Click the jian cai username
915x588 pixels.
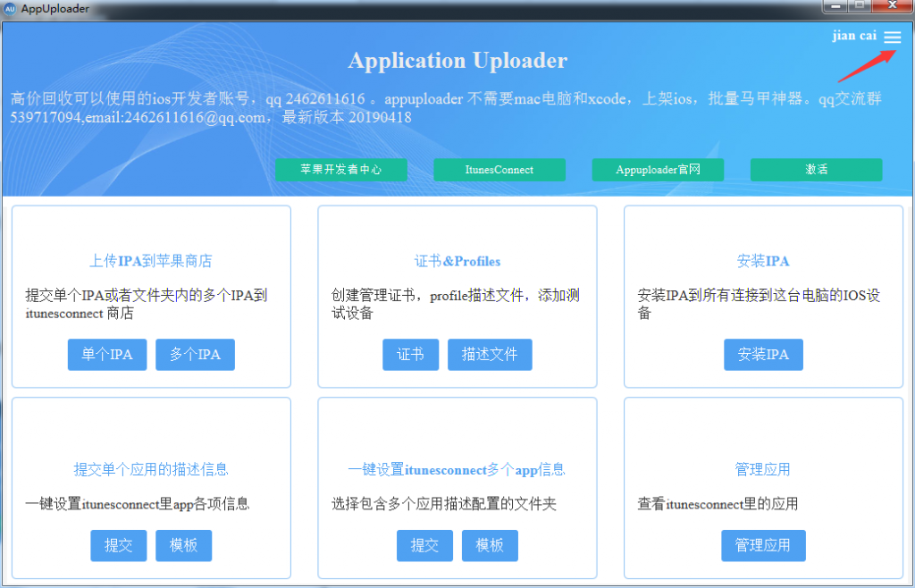click(x=854, y=36)
